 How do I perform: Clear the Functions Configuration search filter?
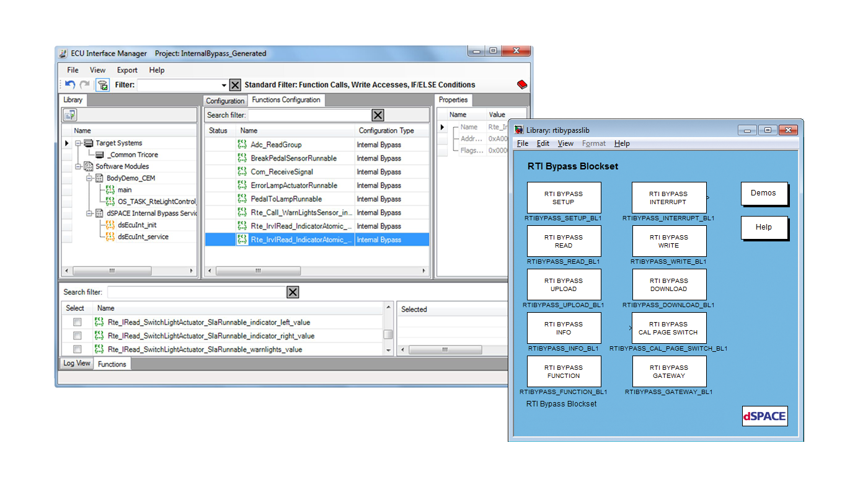click(378, 115)
